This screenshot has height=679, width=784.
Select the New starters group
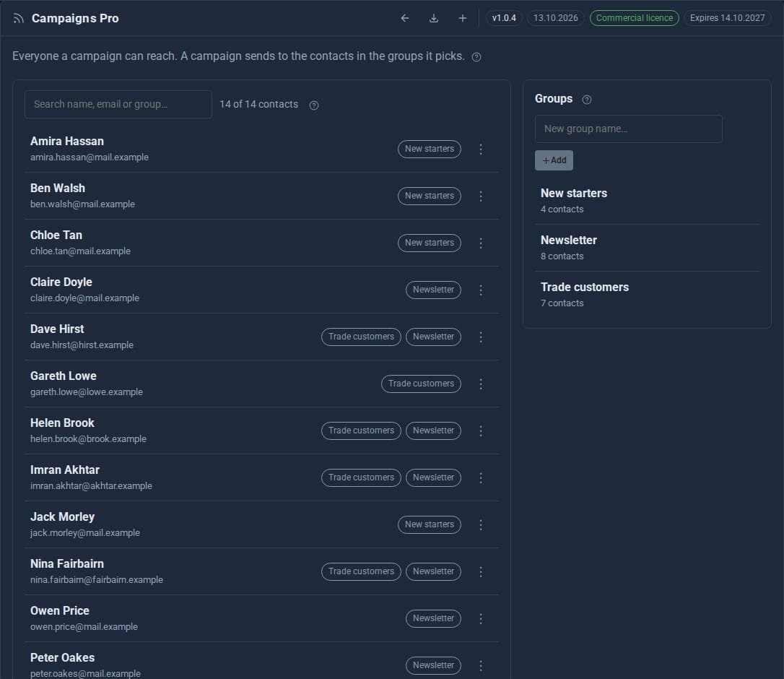tap(647, 201)
